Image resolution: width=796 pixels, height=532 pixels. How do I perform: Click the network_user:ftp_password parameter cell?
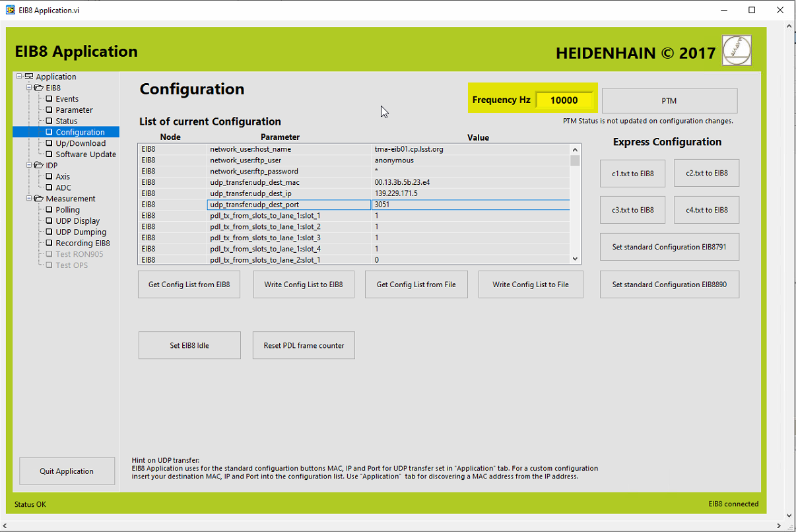tap(289, 171)
